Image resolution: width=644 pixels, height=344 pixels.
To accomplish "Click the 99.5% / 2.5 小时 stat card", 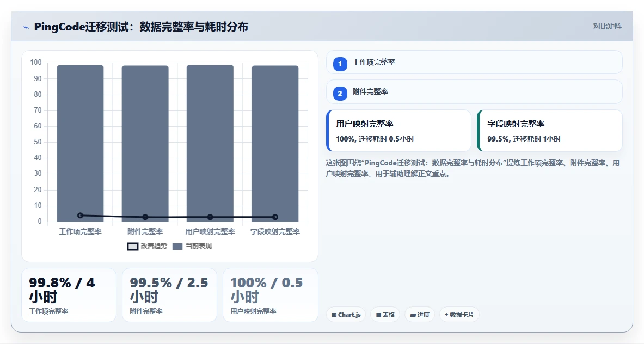I will pyautogui.click(x=169, y=295).
